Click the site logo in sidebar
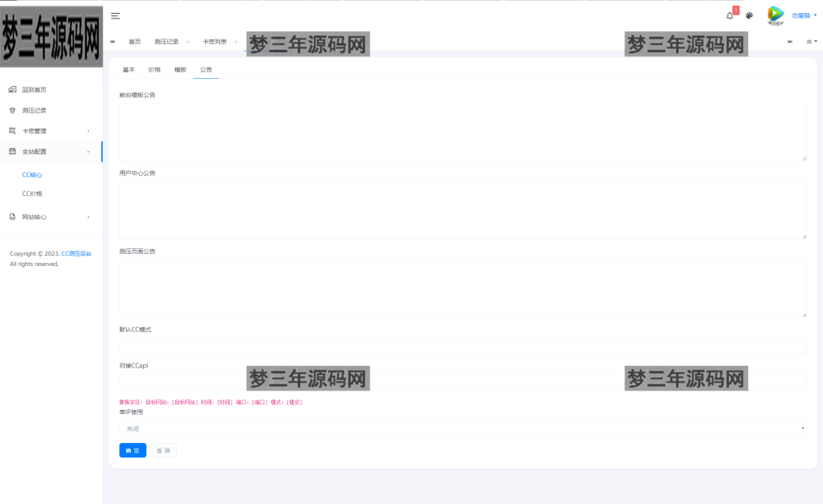Screen dimensions: 823x504 pos(51,37)
